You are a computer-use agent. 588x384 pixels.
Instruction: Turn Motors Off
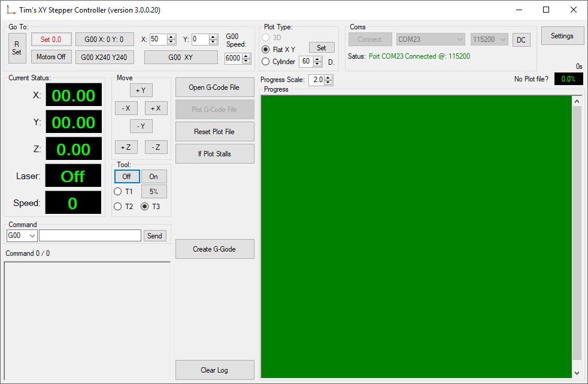pyautogui.click(x=51, y=57)
